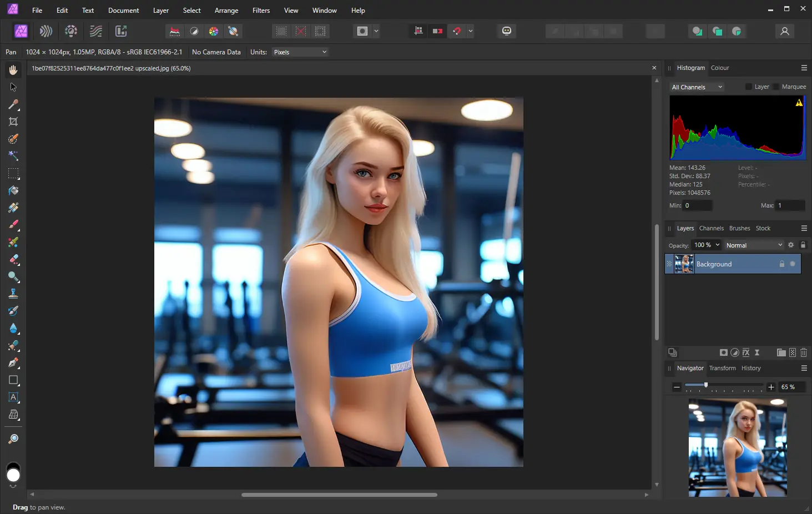Select the Paint Brush tool
Viewport: 812px width, 514px height.
tap(13, 225)
